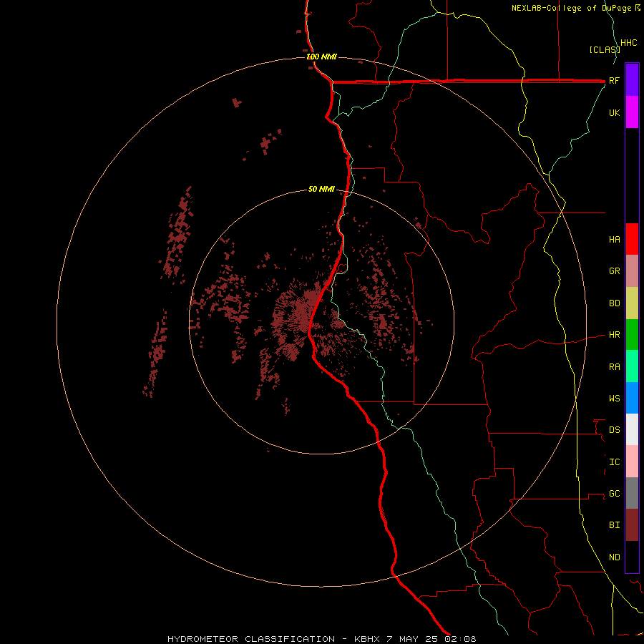Click the 'HR' legend label text

click(614, 335)
